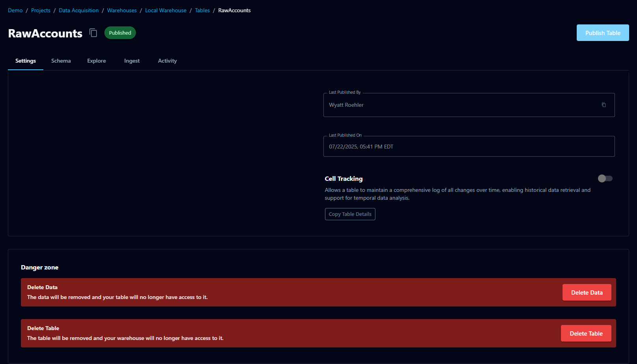Copy the Last Published By value icon

point(604,105)
